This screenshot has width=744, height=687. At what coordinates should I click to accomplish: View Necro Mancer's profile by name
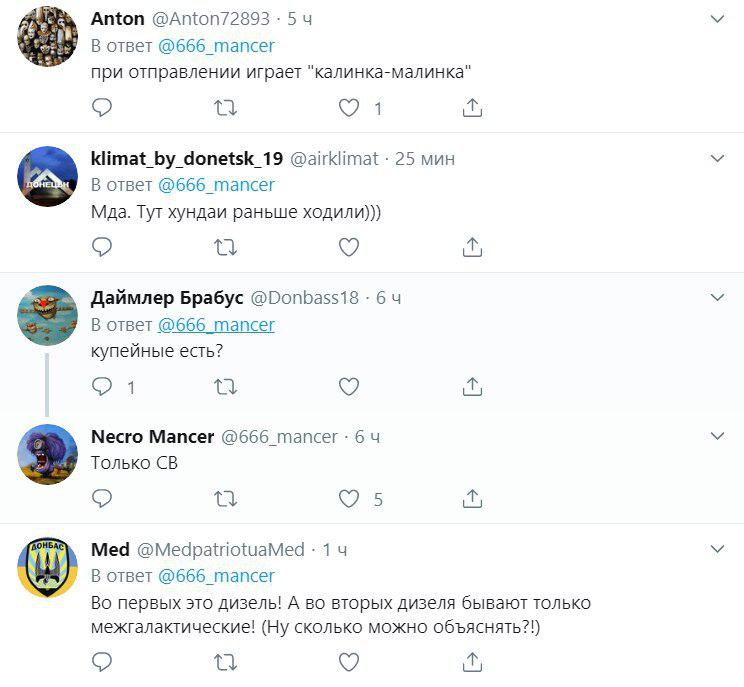pyautogui.click(x=152, y=437)
